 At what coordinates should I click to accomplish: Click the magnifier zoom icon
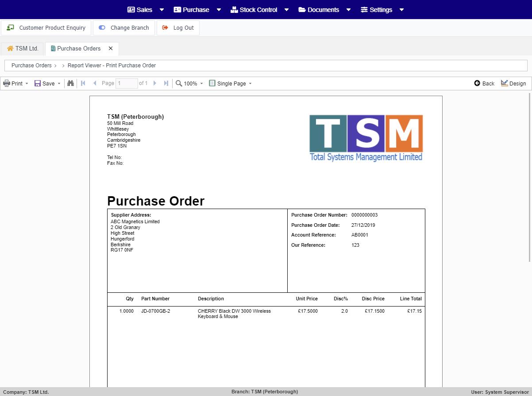point(179,83)
